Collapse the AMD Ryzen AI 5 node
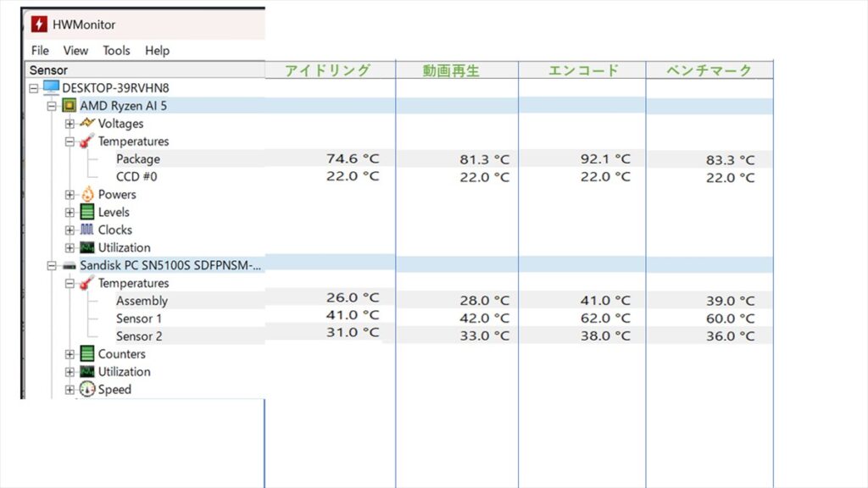Viewport: 868px width, 488px height. (x=52, y=106)
